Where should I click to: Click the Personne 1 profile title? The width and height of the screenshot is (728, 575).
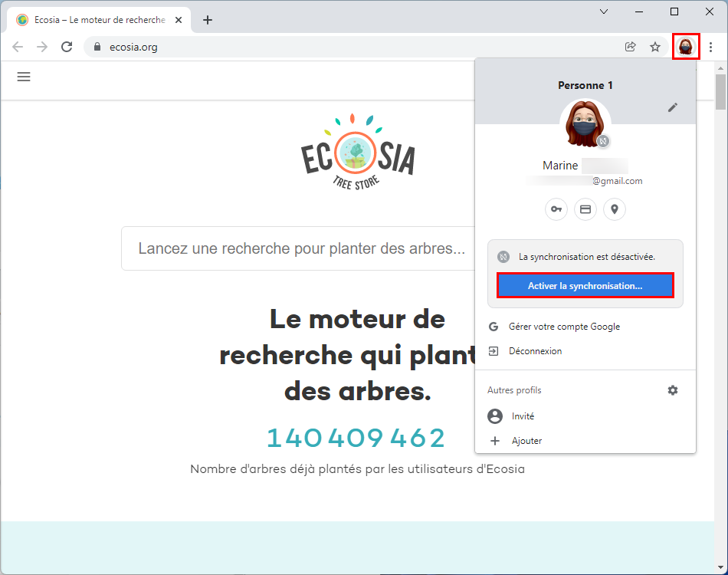[x=585, y=85]
